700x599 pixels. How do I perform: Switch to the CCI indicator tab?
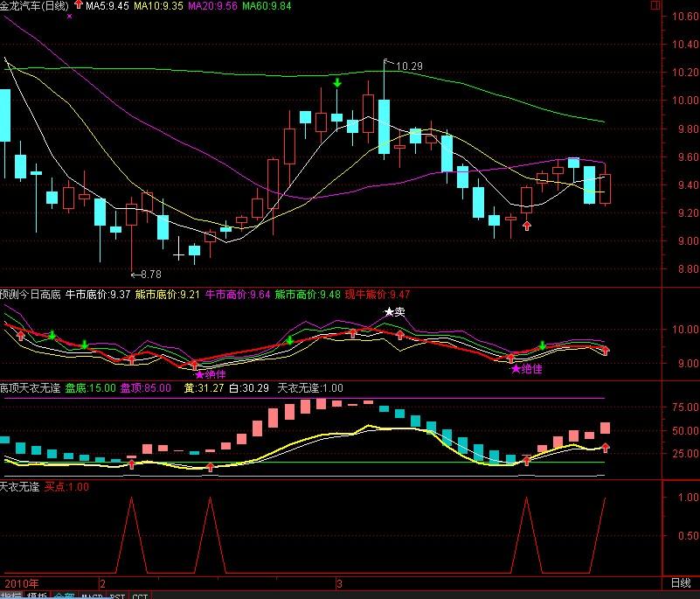[x=140, y=596]
